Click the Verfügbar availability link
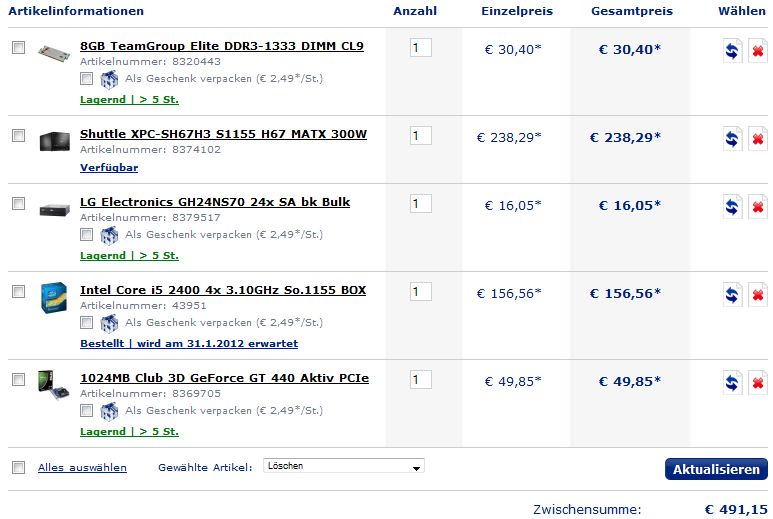 coord(109,168)
